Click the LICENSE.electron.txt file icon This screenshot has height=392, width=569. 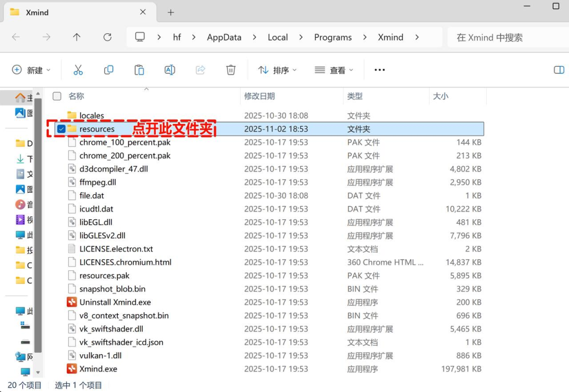(72, 249)
